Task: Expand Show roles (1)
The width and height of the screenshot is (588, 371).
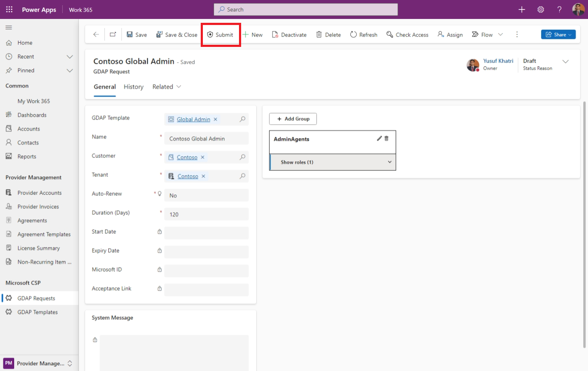Action: (333, 162)
